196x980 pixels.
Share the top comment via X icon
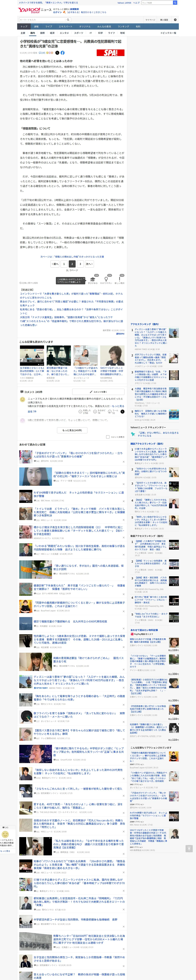pyautogui.click(x=122, y=412)
